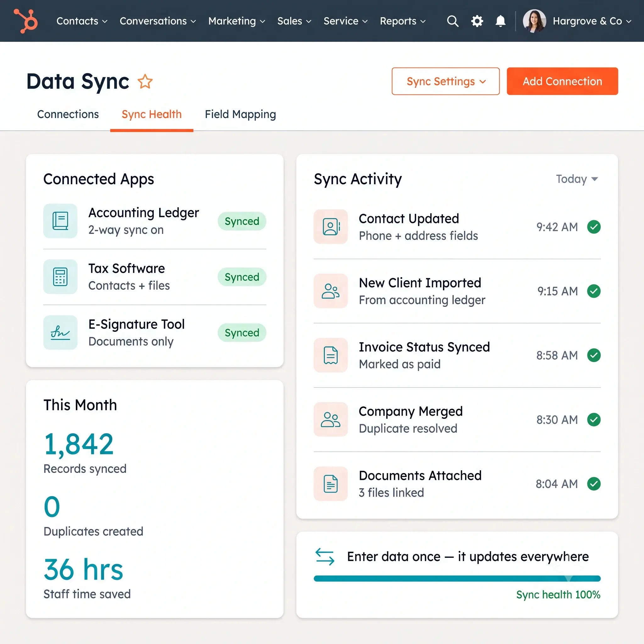Expand the Marketing menu
The height and width of the screenshot is (644, 644).
coord(237,21)
